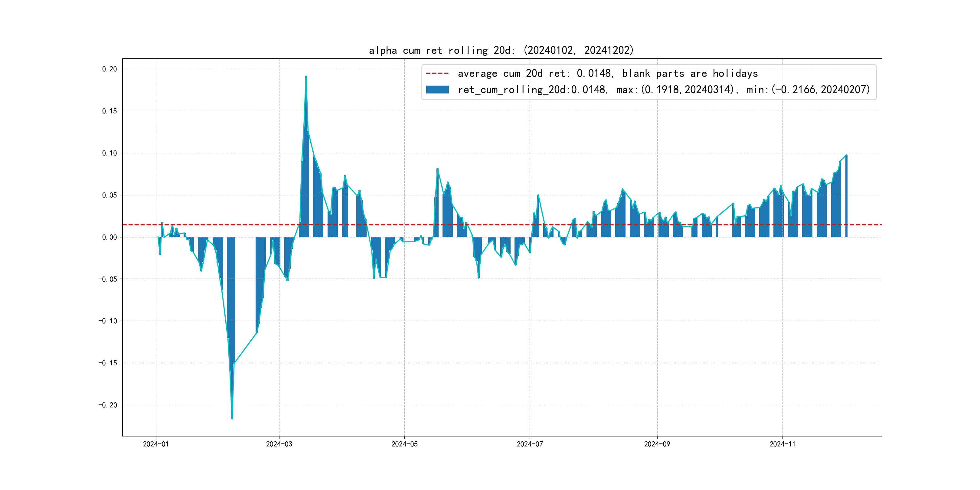980x490 pixels.
Task: Click the 2024-07 x-axis tick label
Action: 530,444
